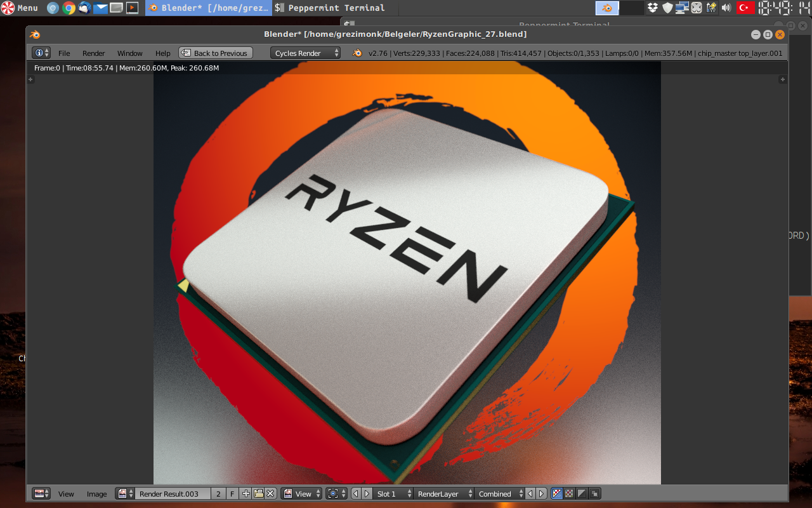Click the Blender logo in info header
This screenshot has width=812, height=508.
coord(357,53)
